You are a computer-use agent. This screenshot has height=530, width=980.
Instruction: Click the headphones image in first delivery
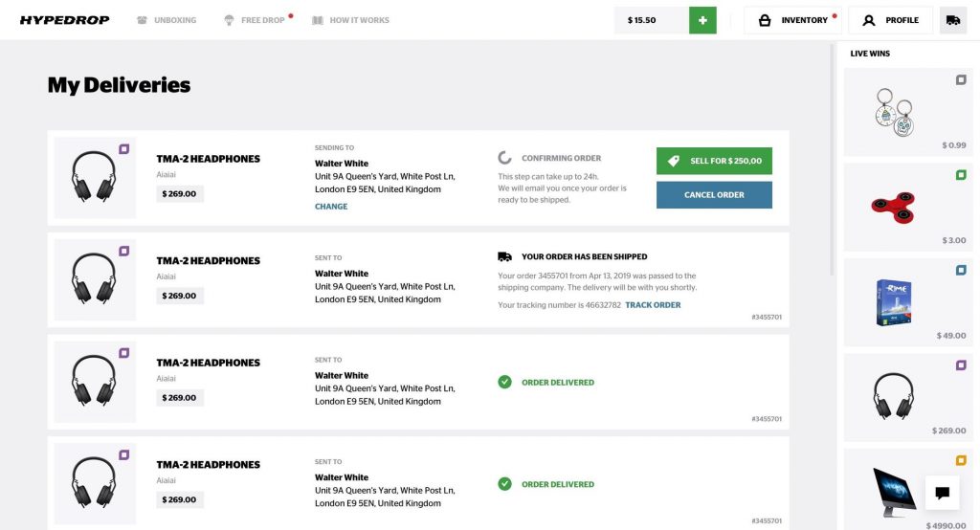(x=95, y=178)
